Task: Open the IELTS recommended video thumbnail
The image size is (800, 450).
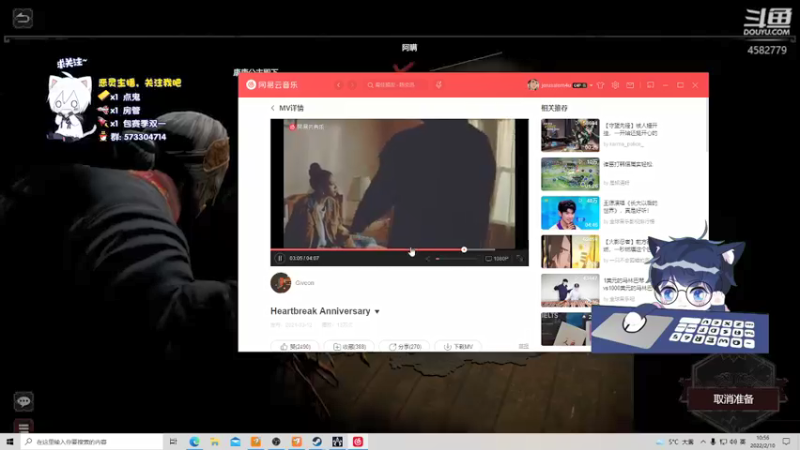Action: [x=566, y=329]
